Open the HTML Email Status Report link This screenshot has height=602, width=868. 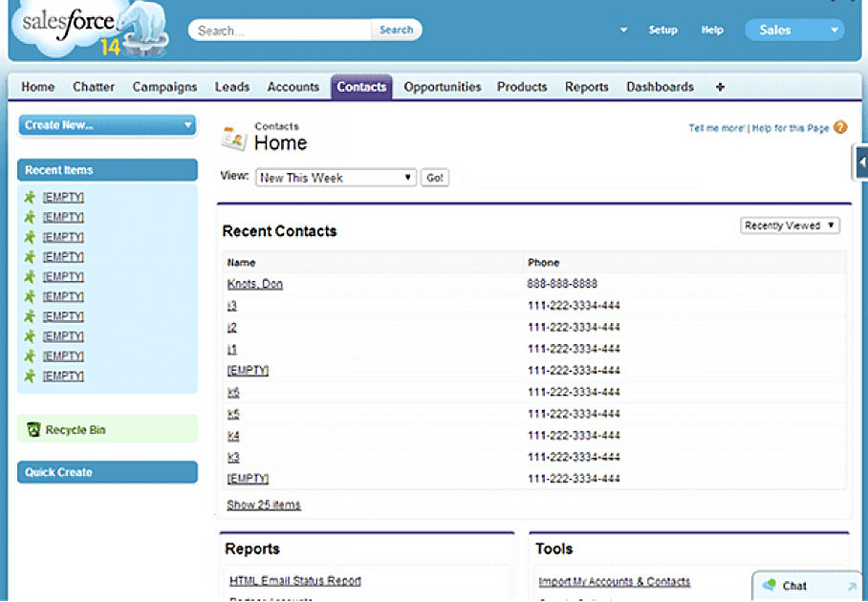click(x=295, y=580)
